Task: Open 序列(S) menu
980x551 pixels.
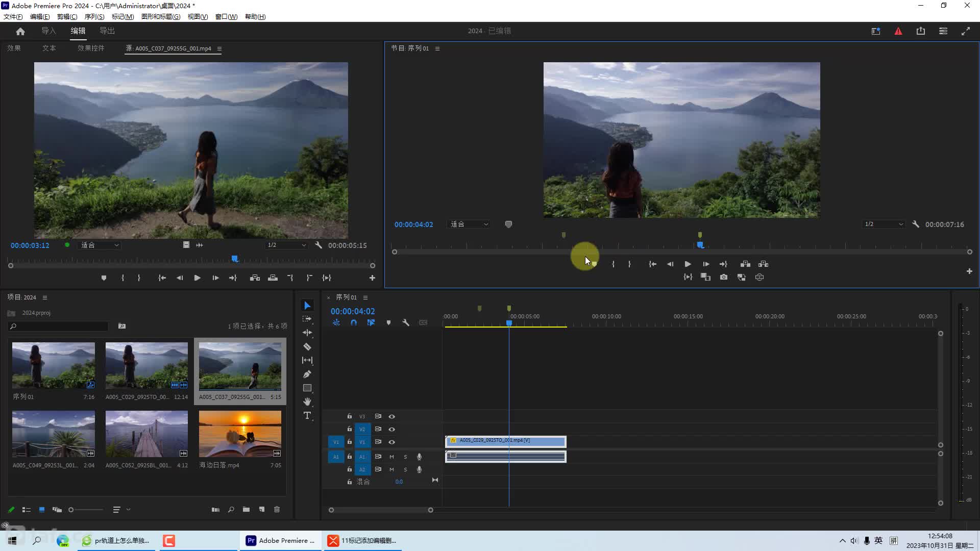Action: pos(94,17)
